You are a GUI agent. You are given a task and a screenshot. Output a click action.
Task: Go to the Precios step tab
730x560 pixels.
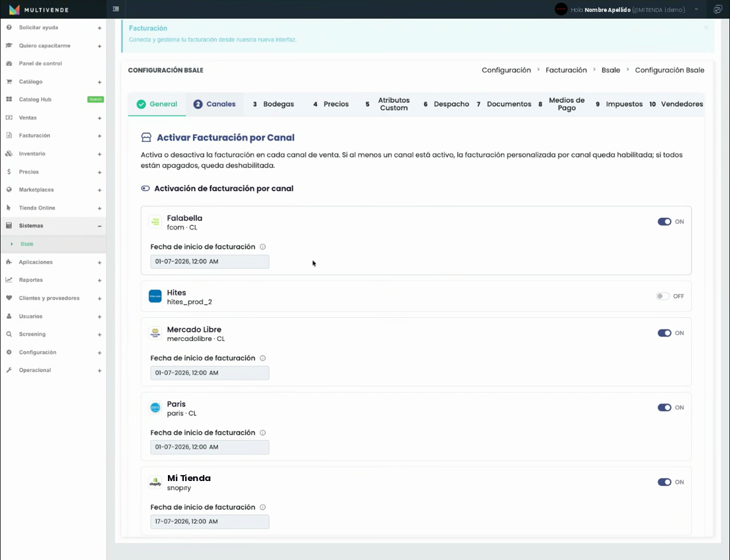[x=331, y=104]
